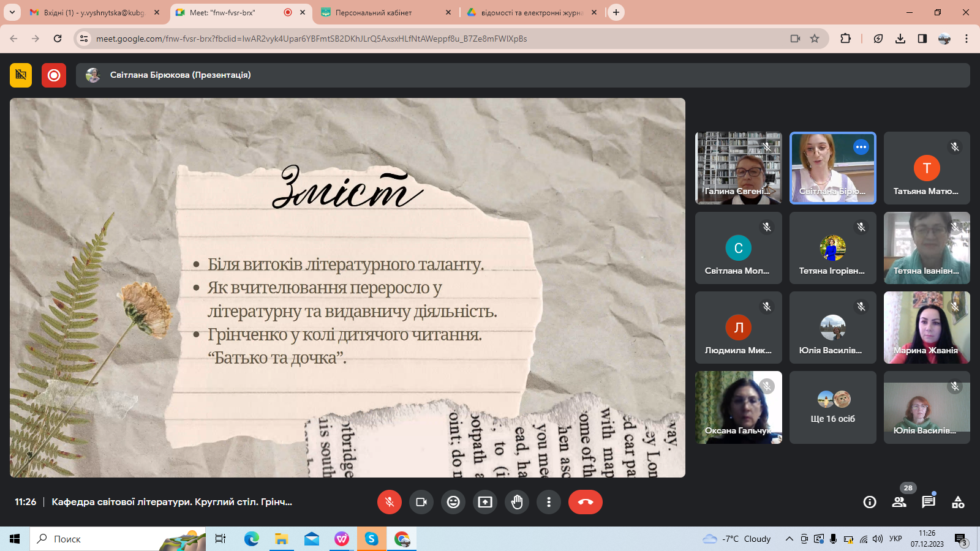The width and height of the screenshot is (980, 551).
Task: Open the activities panel
Action: tap(958, 502)
